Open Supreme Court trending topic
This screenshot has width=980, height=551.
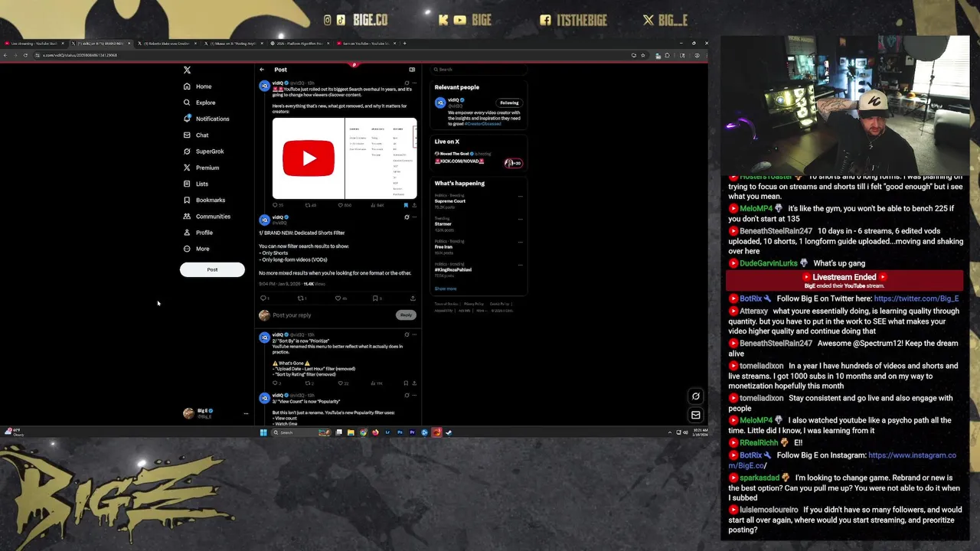click(x=450, y=201)
